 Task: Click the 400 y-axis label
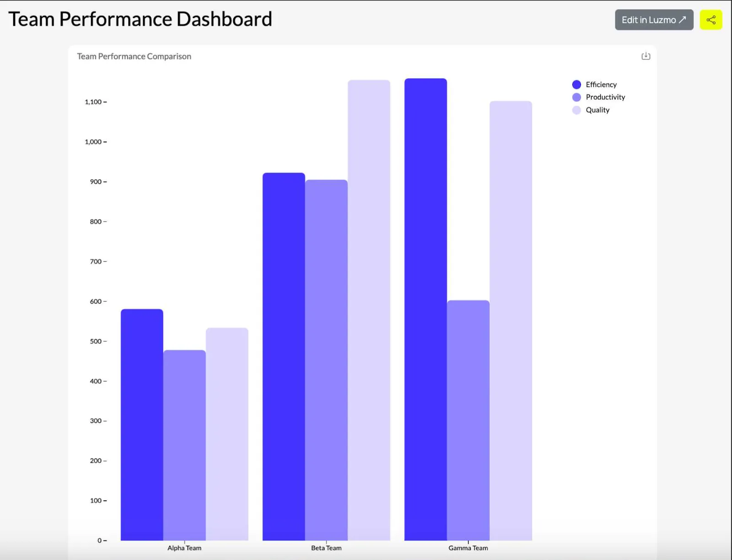click(x=96, y=381)
